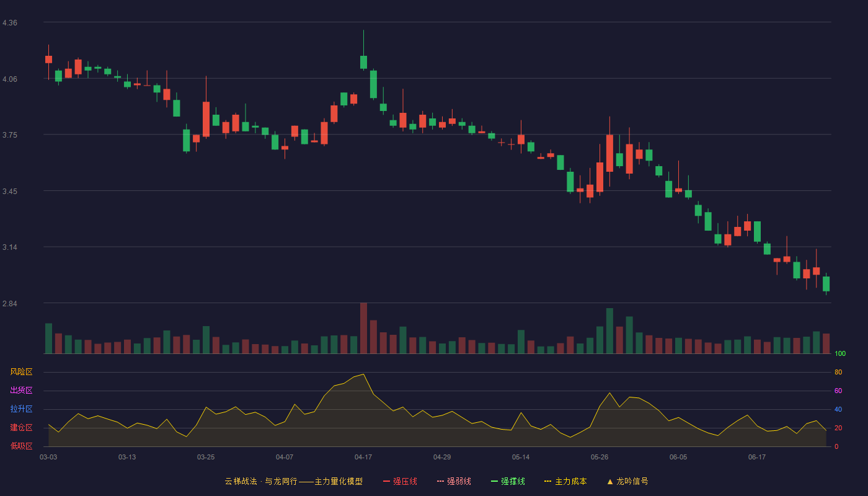868x496 pixels.
Task: Select the first red candle at 03-03
Action: 48,60
